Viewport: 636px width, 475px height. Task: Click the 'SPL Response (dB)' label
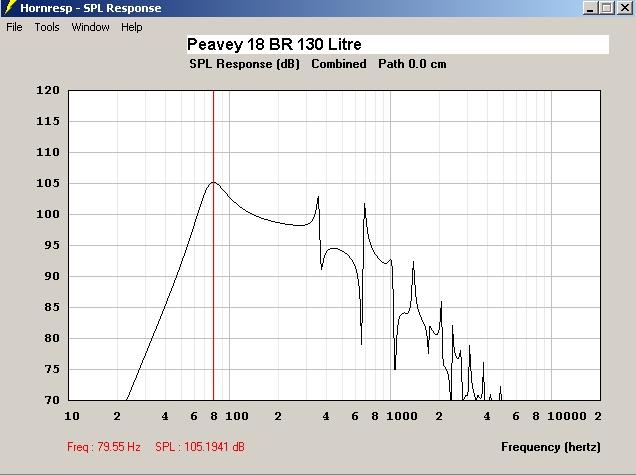pos(245,64)
